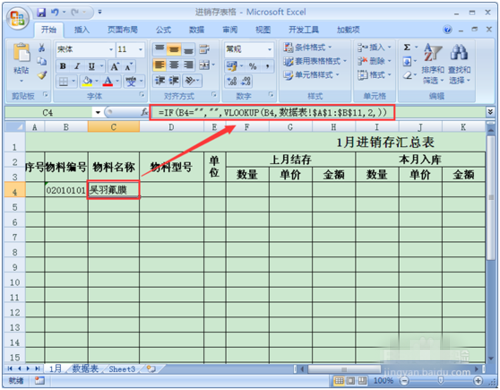The width and height of the screenshot is (500, 390).
Task: Open Sort and Filter
Action: (433, 63)
